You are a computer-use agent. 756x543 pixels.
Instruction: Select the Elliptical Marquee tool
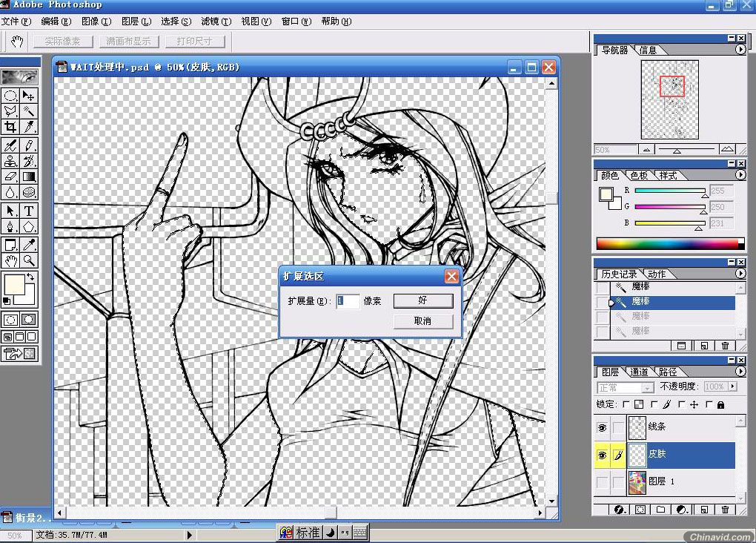click(x=10, y=96)
